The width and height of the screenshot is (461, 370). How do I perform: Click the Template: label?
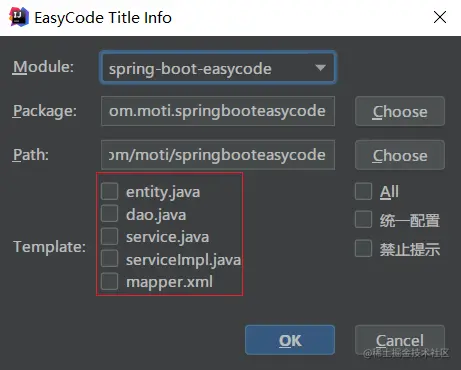click(x=49, y=247)
